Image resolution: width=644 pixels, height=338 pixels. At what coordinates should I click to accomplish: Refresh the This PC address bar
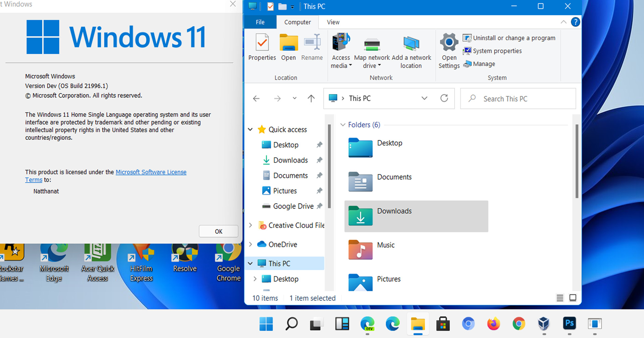(x=444, y=98)
